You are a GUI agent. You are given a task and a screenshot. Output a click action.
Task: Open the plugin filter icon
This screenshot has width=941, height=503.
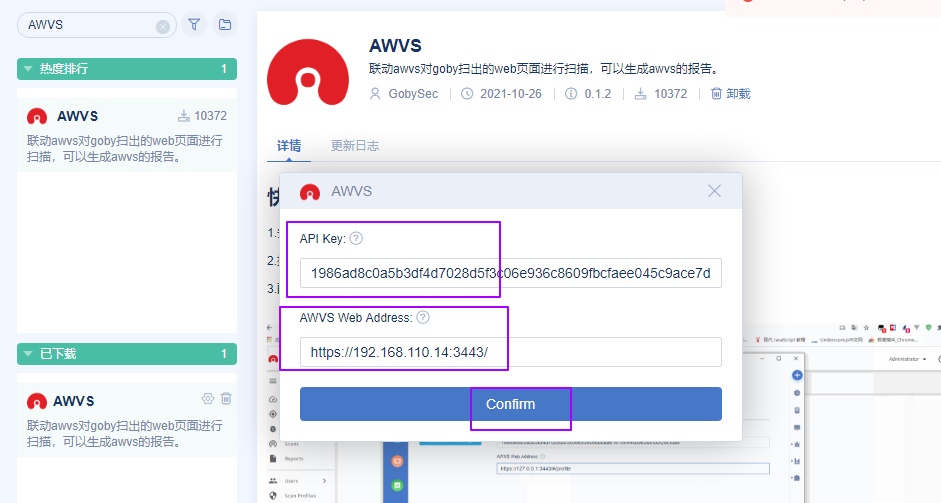point(194,25)
